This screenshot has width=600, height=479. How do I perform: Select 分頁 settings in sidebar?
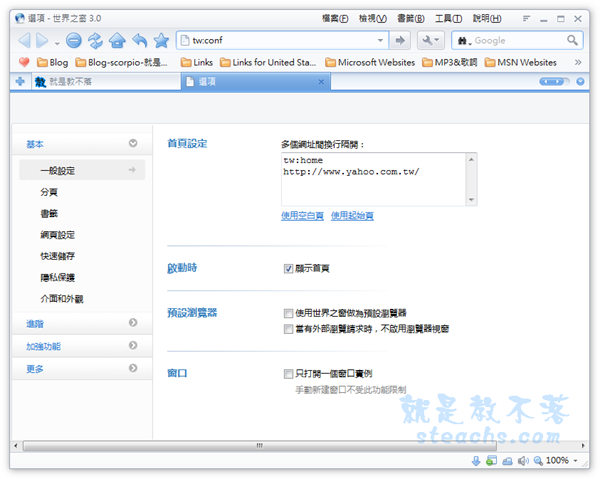49,192
